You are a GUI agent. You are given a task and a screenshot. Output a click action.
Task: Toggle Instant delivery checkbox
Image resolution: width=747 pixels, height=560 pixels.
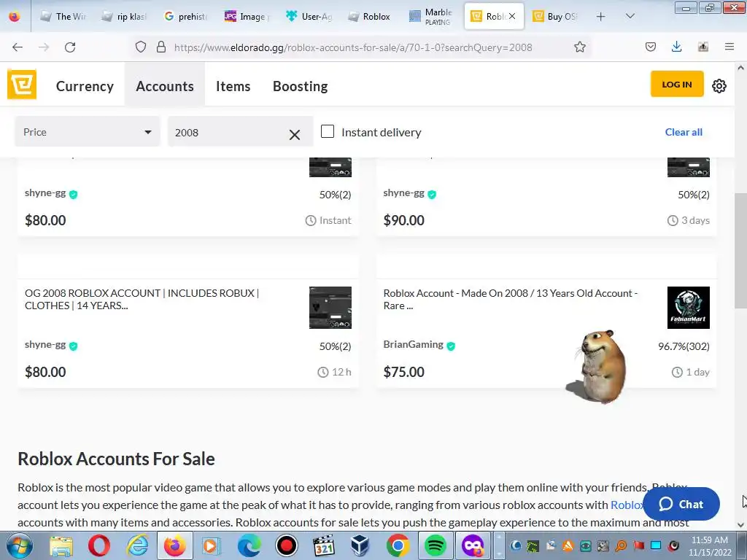tap(328, 131)
